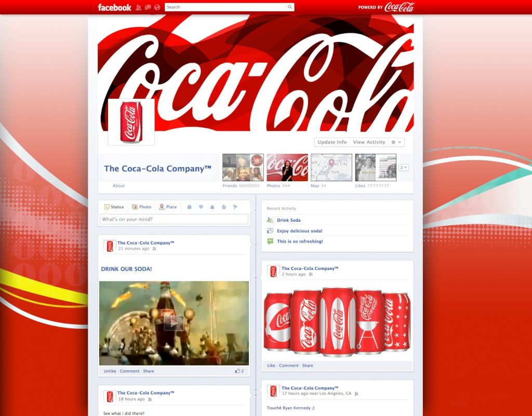Select the Place tab in composer

pyautogui.click(x=168, y=207)
